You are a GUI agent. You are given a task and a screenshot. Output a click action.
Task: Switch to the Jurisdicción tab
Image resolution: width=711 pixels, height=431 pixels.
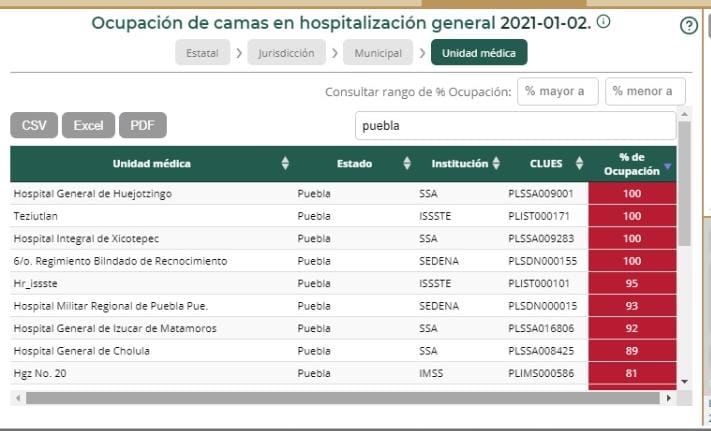pyautogui.click(x=286, y=53)
